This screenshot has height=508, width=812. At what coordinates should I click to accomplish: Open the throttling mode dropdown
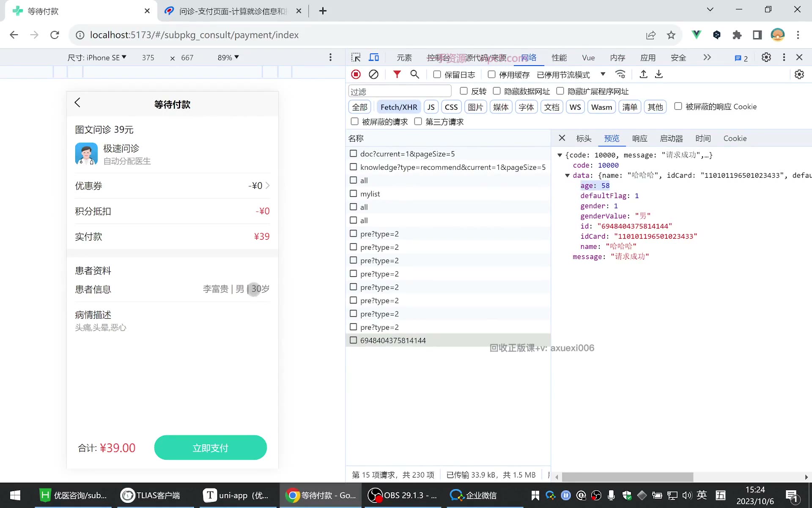click(571, 75)
